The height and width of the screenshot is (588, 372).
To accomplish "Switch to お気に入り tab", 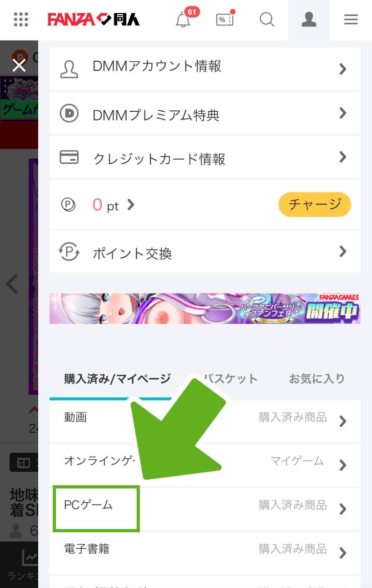I will [317, 379].
